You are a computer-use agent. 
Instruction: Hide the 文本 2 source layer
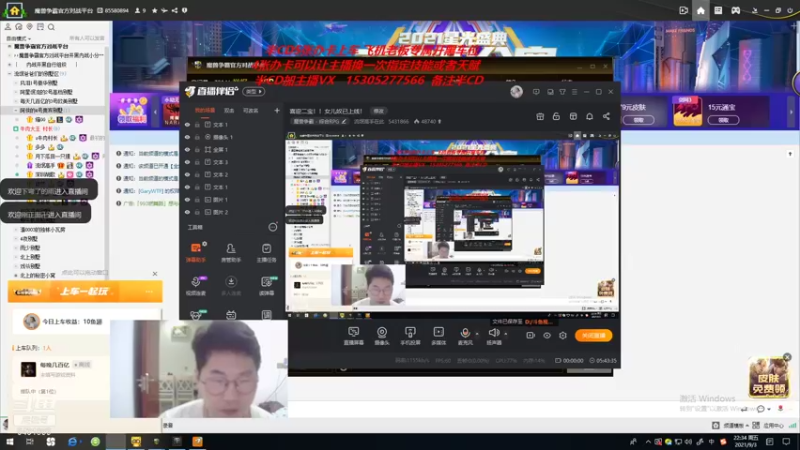tap(187, 174)
